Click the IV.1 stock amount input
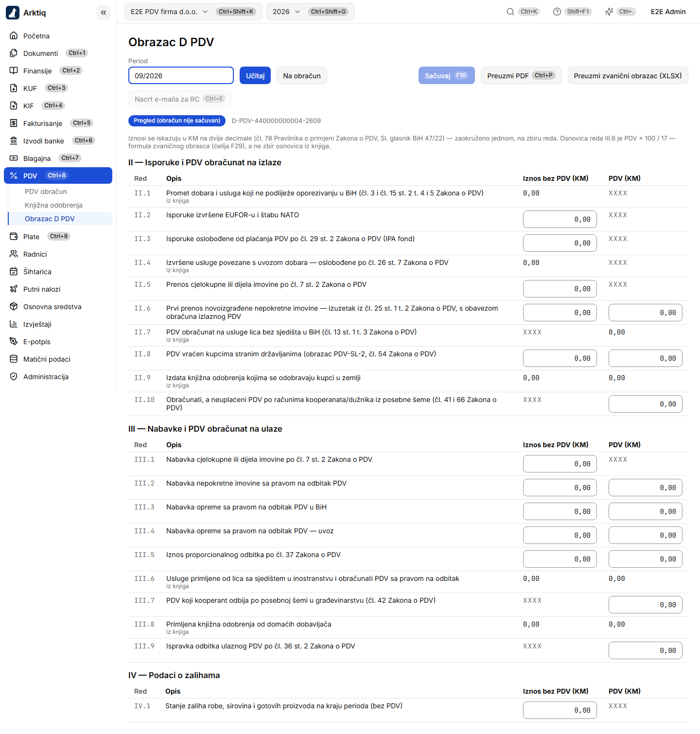The width and height of the screenshot is (700, 734). (x=560, y=710)
